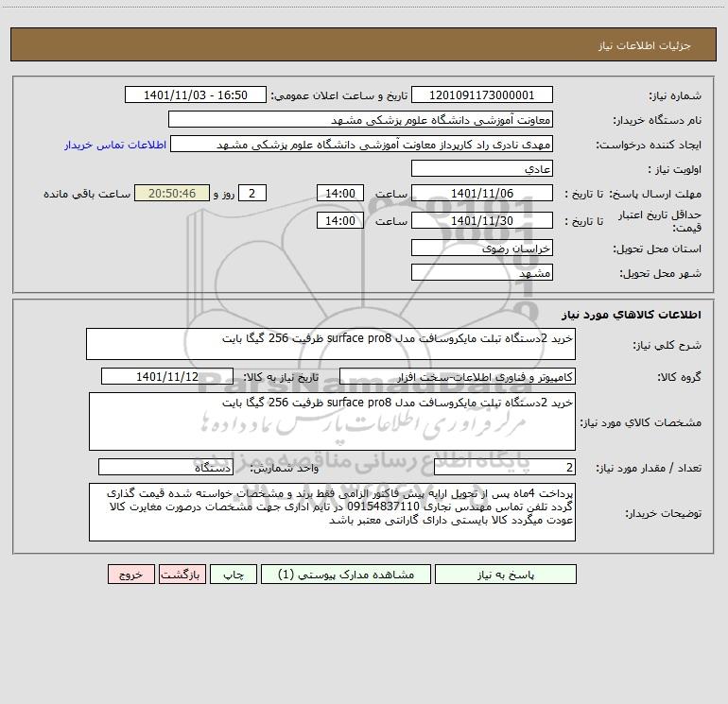Image resolution: width=728 pixels, height=704 pixels.
Task: Click the شماره نیاز label
Action: point(675,95)
